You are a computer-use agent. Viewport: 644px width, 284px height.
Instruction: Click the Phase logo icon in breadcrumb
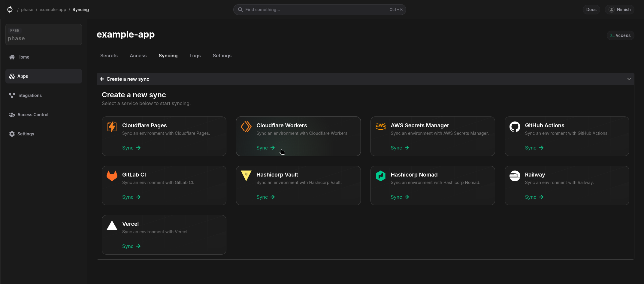(10, 10)
